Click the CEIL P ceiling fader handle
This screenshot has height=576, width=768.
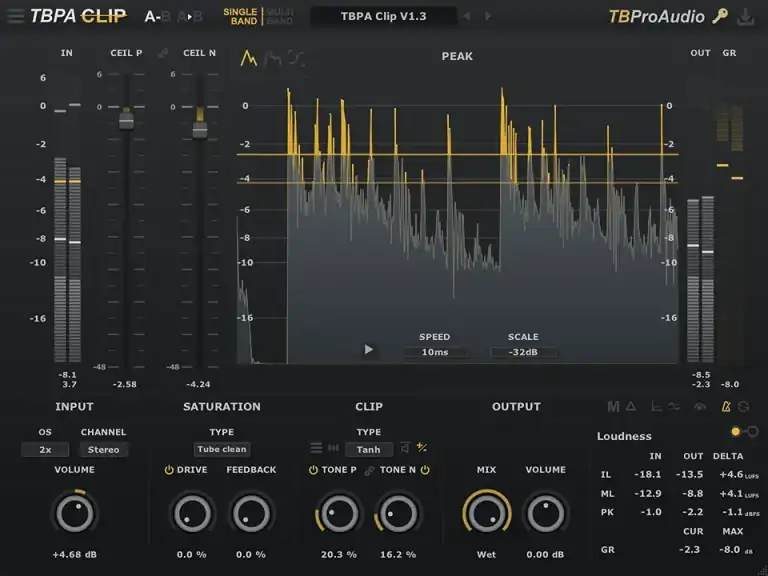(126, 119)
